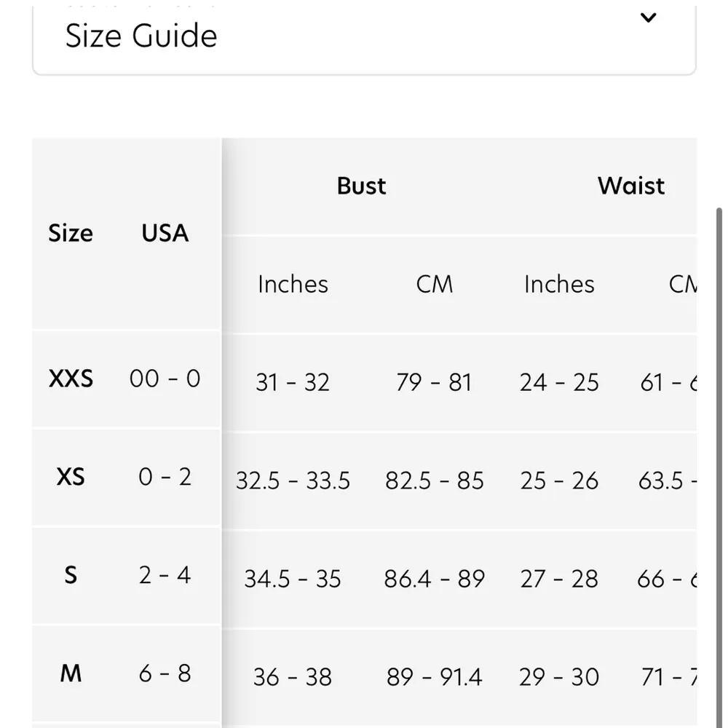Viewport: 728px width, 728px height.
Task: Click the Inches subheader under Bust
Action: pyautogui.click(x=293, y=284)
